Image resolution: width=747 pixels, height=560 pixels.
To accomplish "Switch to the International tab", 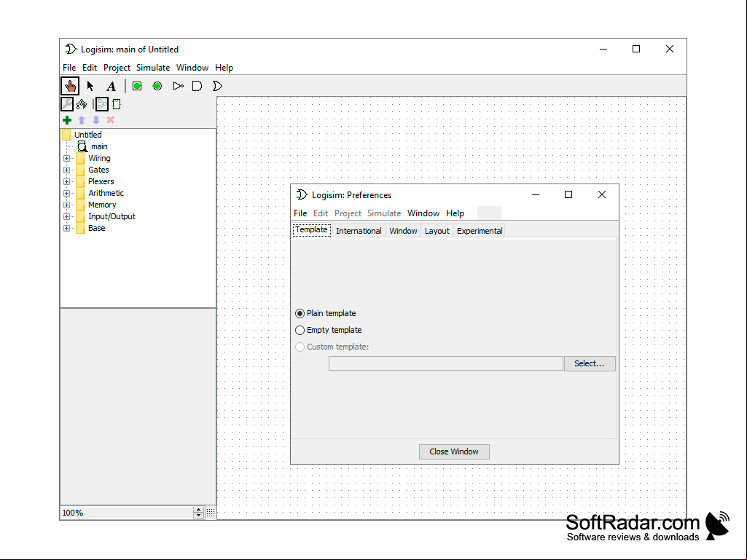I will pos(359,231).
